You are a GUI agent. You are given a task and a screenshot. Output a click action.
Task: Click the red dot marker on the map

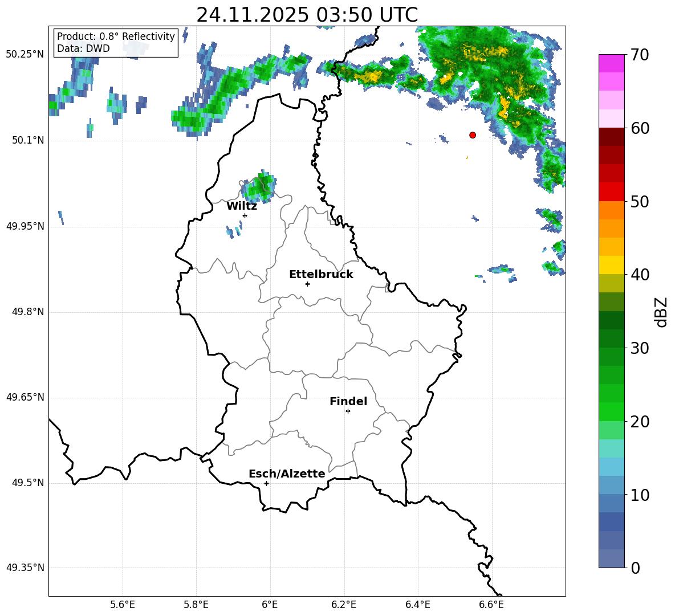[473, 135]
